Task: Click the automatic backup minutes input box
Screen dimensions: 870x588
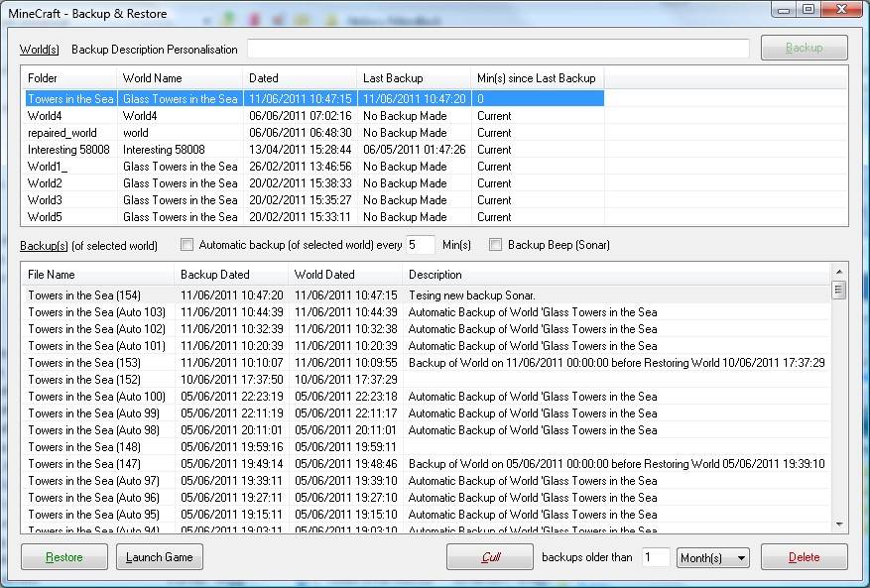Action: click(x=420, y=245)
